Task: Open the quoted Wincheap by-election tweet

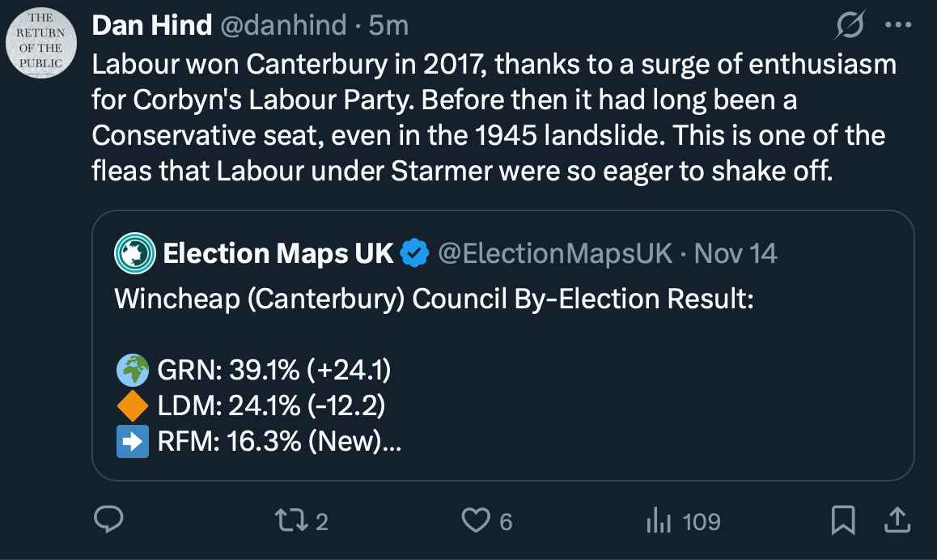Action: coord(502,372)
